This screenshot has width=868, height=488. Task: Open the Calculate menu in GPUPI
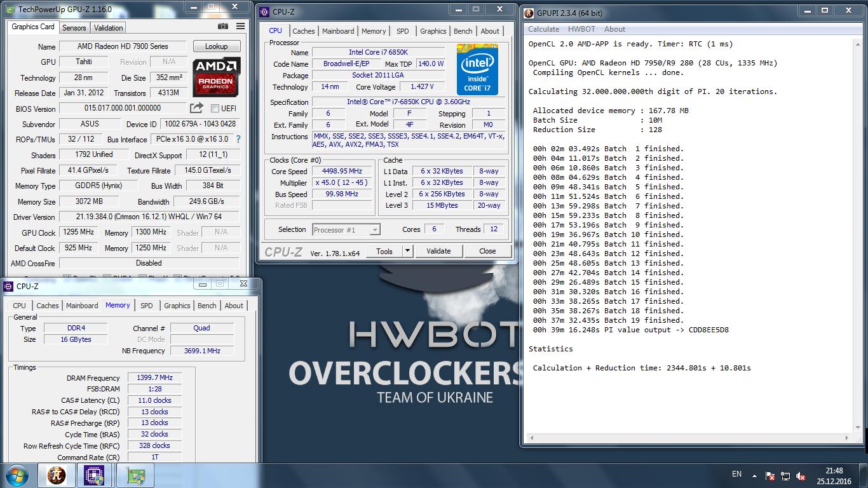coord(544,29)
